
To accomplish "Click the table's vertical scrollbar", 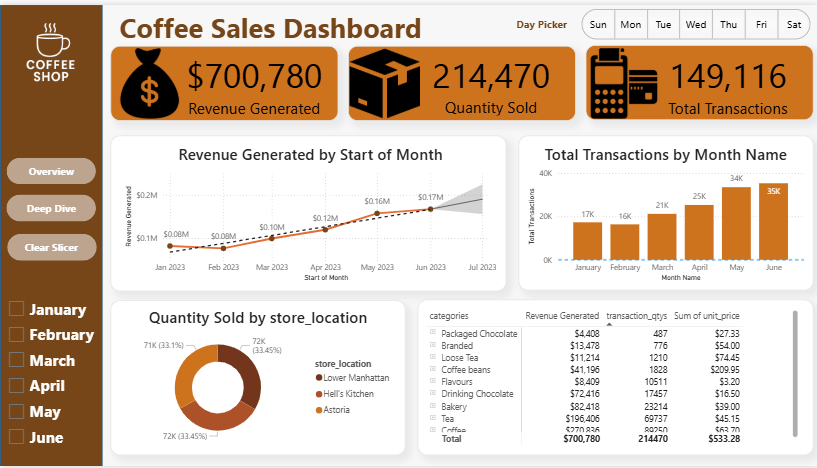I will [x=795, y=370].
